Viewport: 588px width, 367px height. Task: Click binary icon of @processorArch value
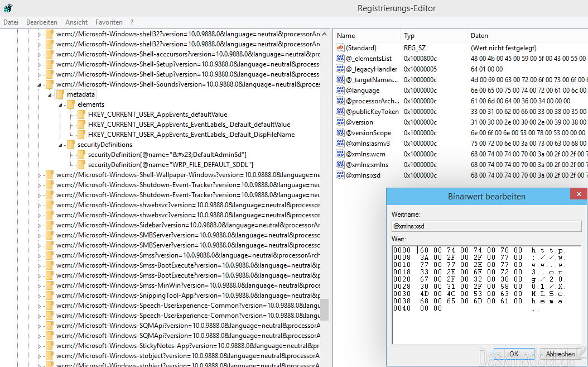click(x=340, y=101)
